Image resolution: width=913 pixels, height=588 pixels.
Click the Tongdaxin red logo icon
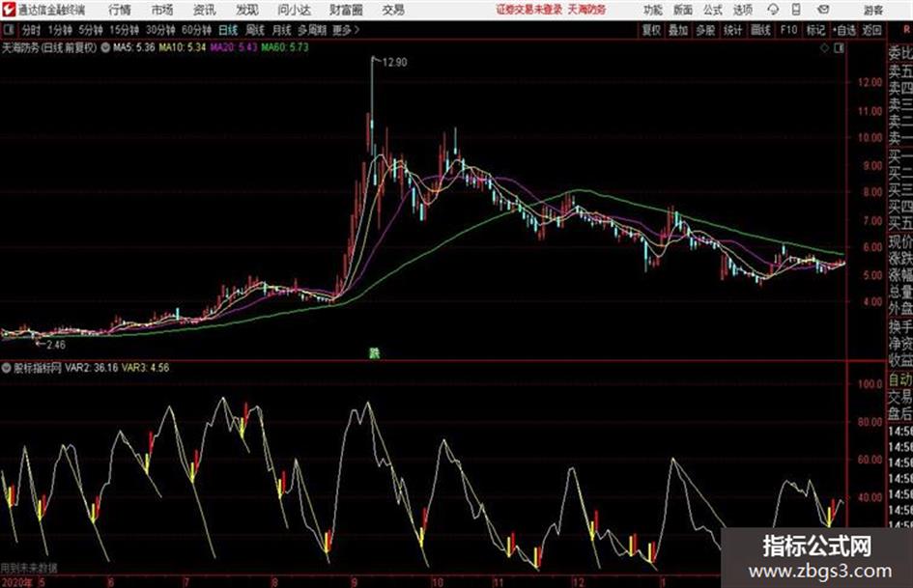(x=9, y=10)
